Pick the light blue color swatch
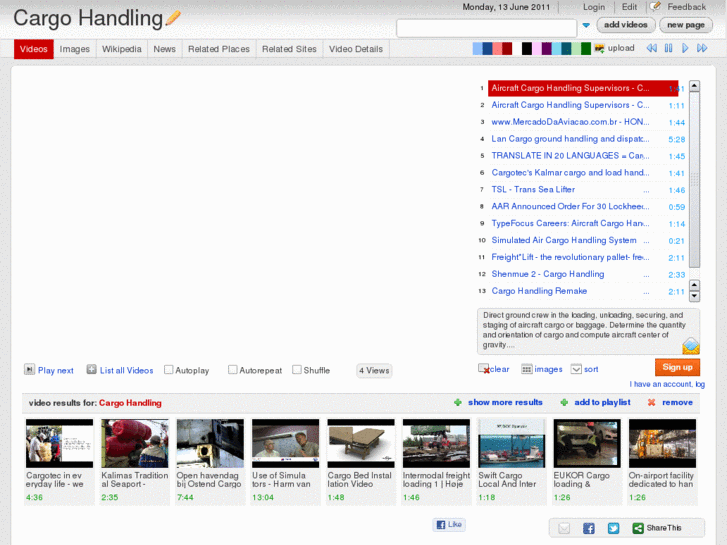The image size is (727, 545). 477,48
